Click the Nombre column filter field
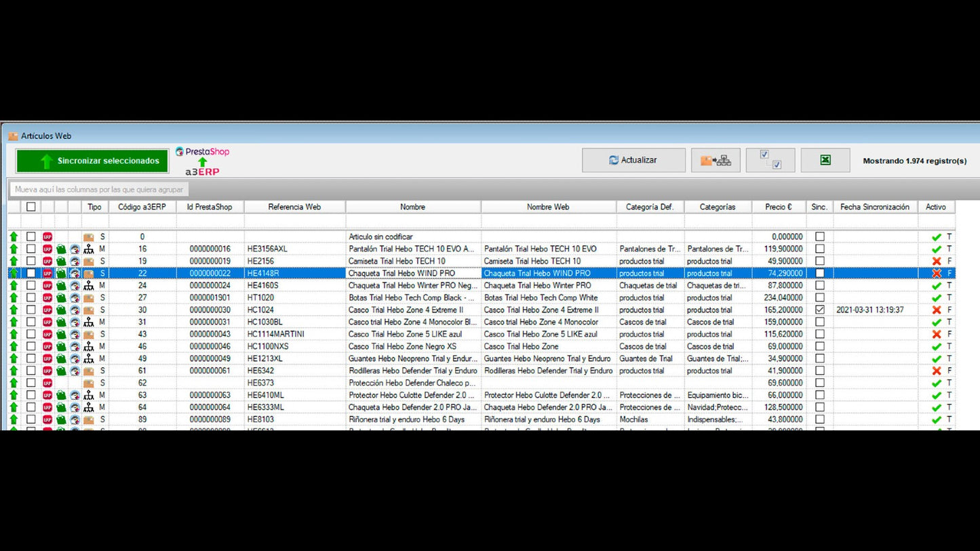 (x=412, y=222)
